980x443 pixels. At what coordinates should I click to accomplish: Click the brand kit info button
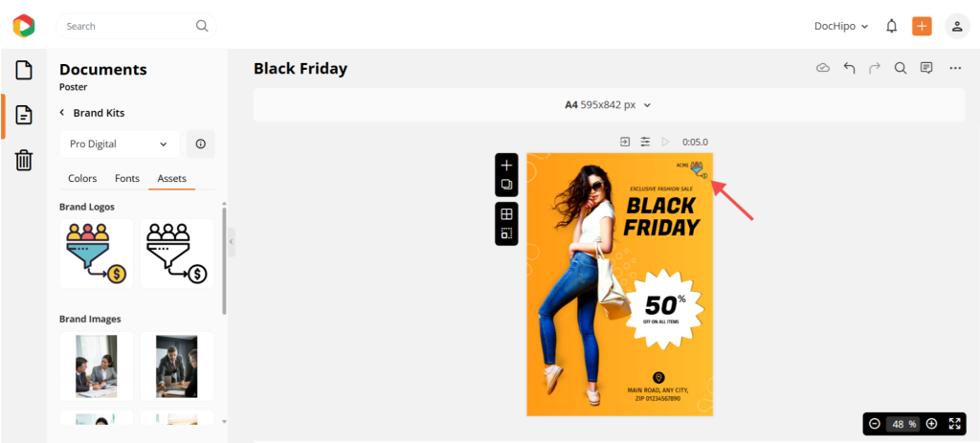click(x=201, y=144)
